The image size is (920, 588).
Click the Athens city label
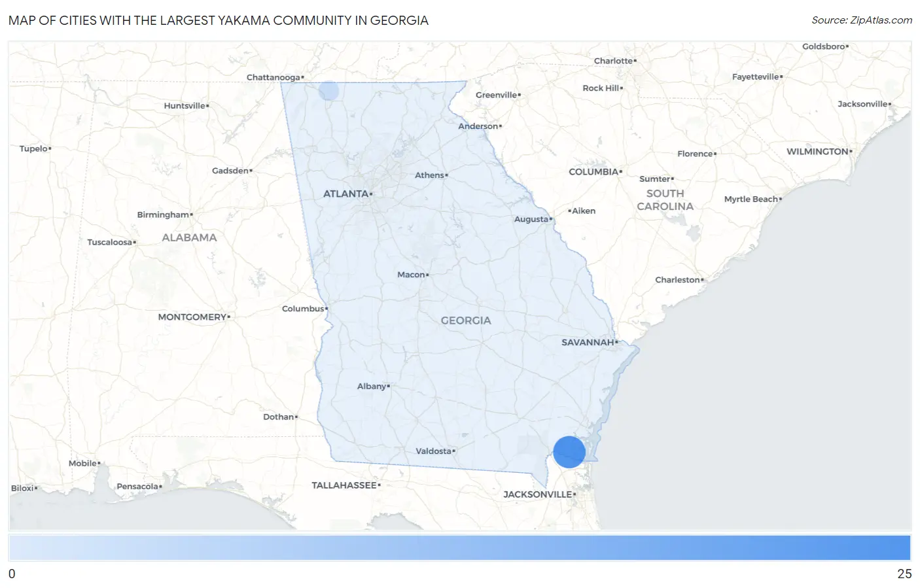tap(429, 175)
